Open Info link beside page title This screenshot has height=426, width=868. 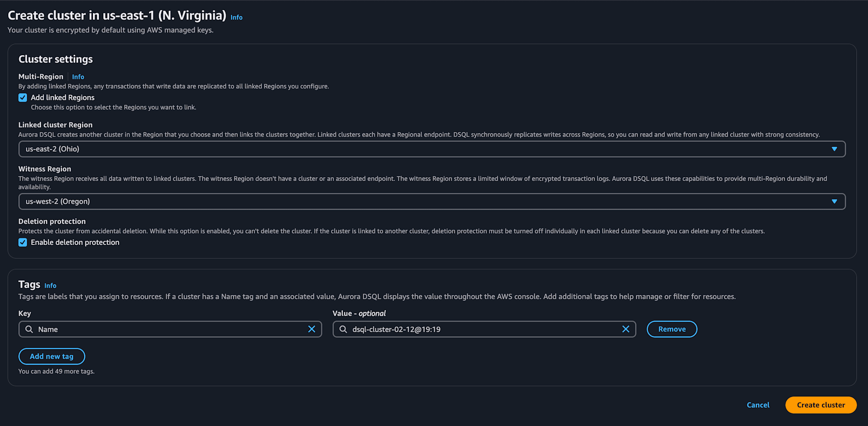[237, 17]
